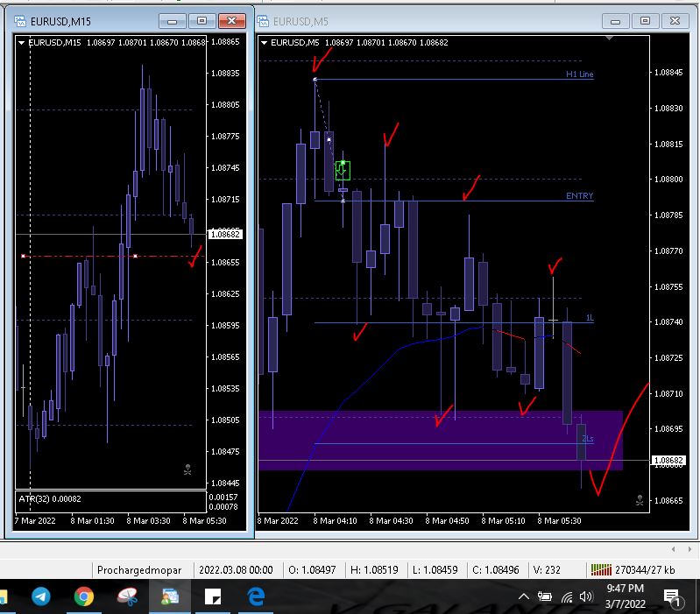This screenshot has height=614, width=700.
Task: Open Telegram from the taskbar
Action: click(41, 596)
